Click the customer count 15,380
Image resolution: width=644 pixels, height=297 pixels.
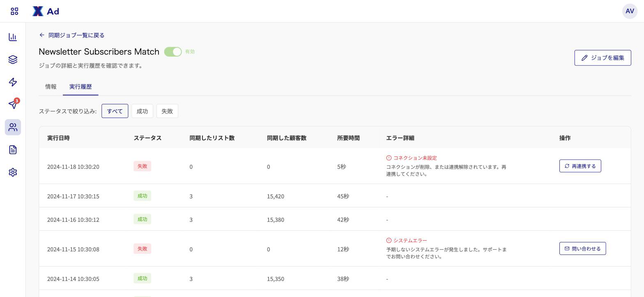[x=276, y=220]
